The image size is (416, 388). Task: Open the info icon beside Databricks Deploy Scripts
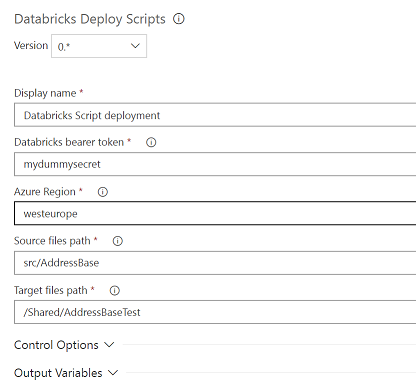(x=179, y=19)
